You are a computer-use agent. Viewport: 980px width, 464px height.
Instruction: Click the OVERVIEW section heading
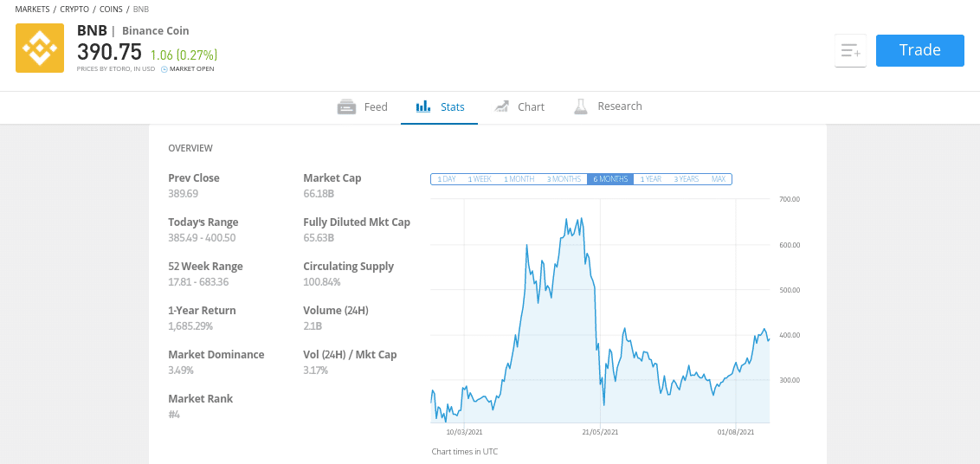click(190, 148)
